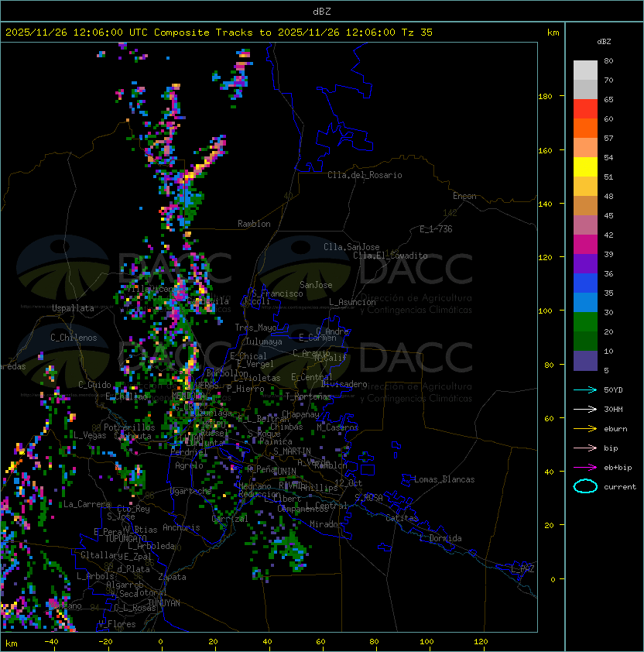Click the Tres_Mayo map label
Viewport: 644px width, 652px height.
coord(255,328)
